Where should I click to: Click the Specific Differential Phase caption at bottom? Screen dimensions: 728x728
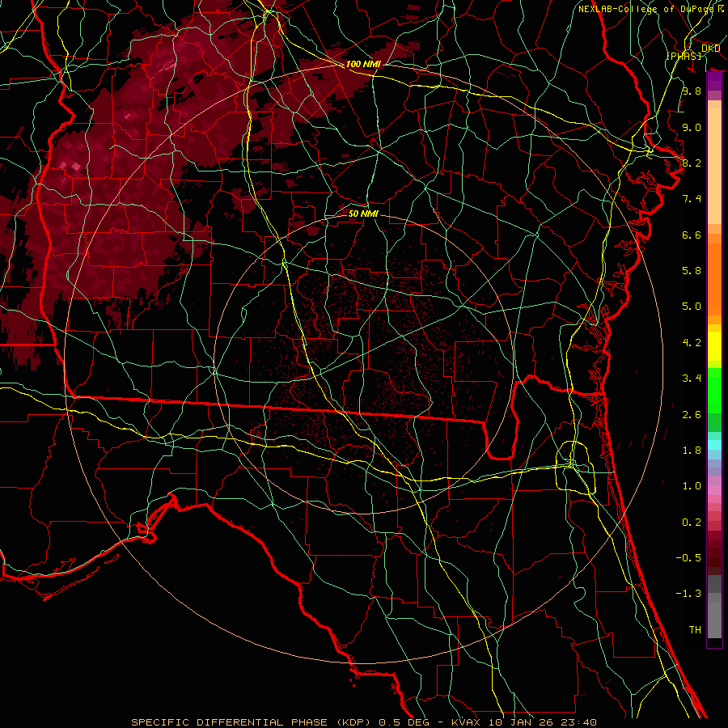363,722
